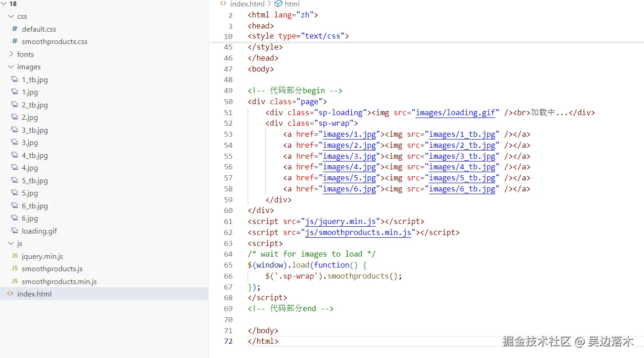
Task: Follow the js/jquery.min.js link
Action: [340, 221]
